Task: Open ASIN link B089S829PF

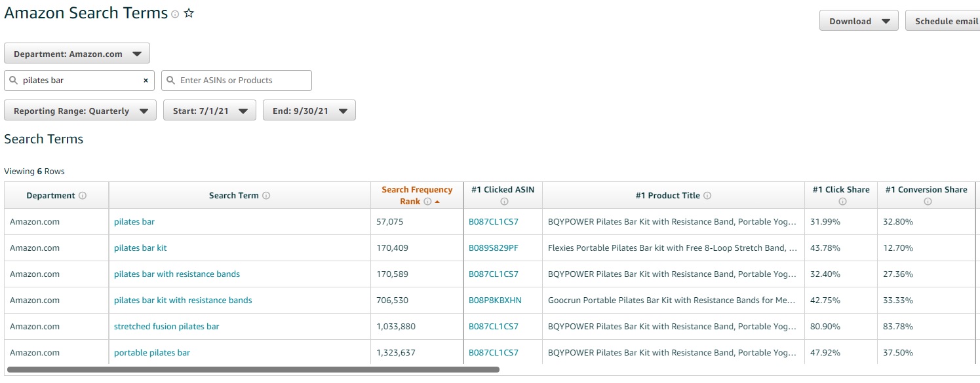Action: click(x=494, y=248)
